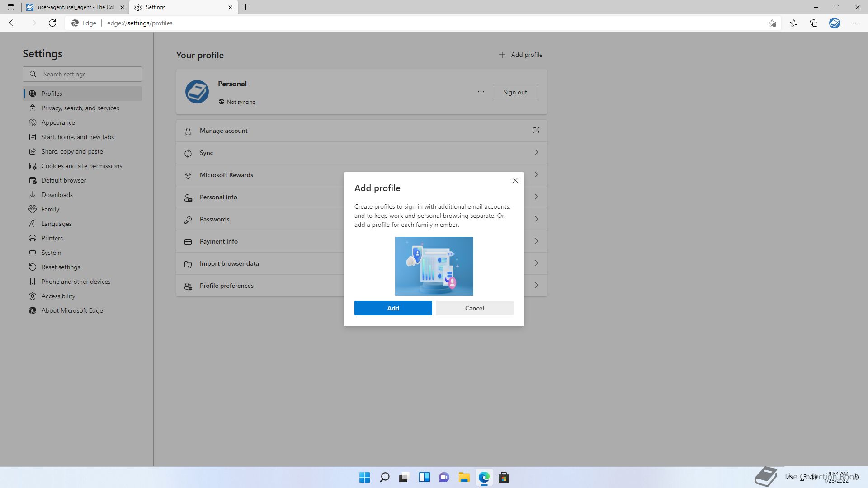Viewport: 868px width, 488px height.
Task: Go to Appearance settings
Action: point(82,122)
